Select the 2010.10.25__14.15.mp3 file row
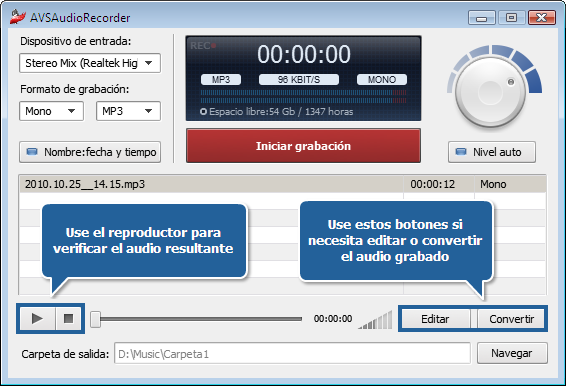566x386 pixels. [283, 184]
